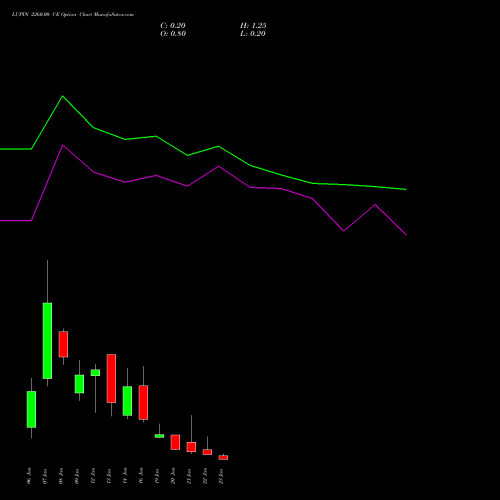This screenshot has width=500, height=500.
Task: Select the high value 'H: 1.25'
Action: [x=253, y=26]
